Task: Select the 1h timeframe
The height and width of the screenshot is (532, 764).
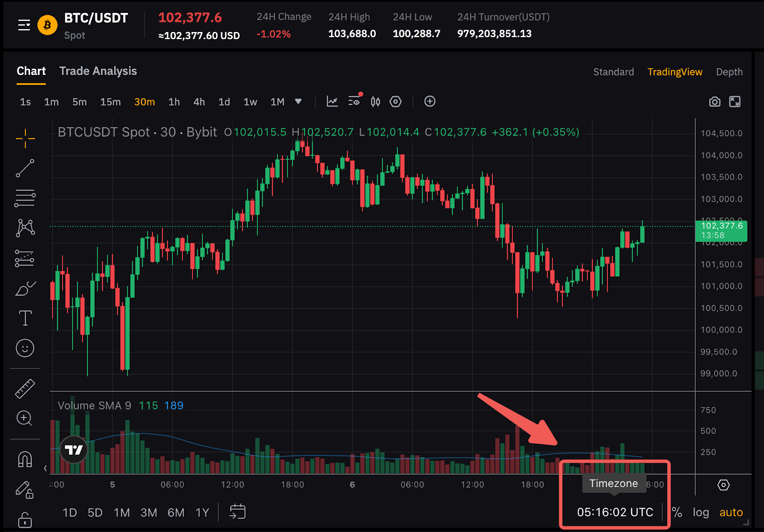Action: (174, 102)
